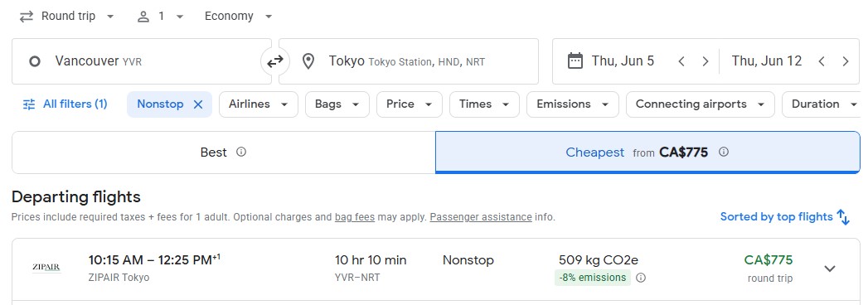
Task: Remove the Nonstop filter with X
Action: 198,104
